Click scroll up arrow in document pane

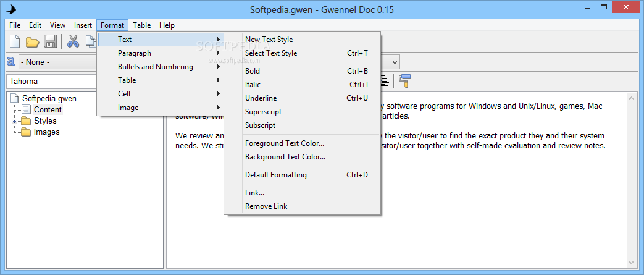tap(632, 98)
